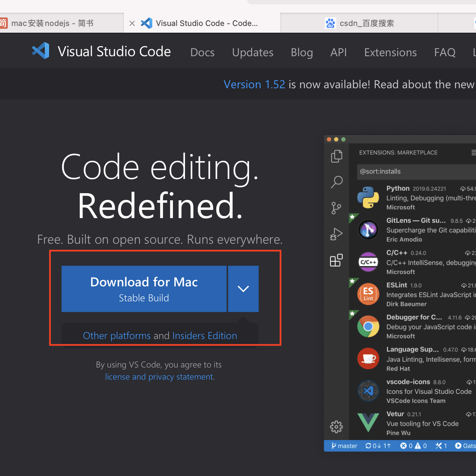Click the Language Support for Java icon
This screenshot has height=476, width=476.
click(368, 358)
